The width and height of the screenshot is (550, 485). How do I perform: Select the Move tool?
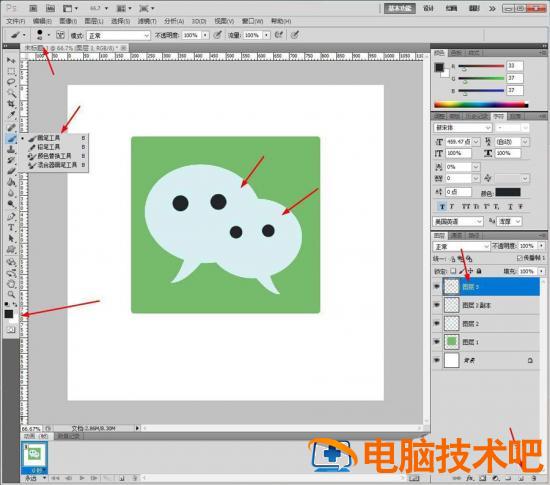click(11, 61)
